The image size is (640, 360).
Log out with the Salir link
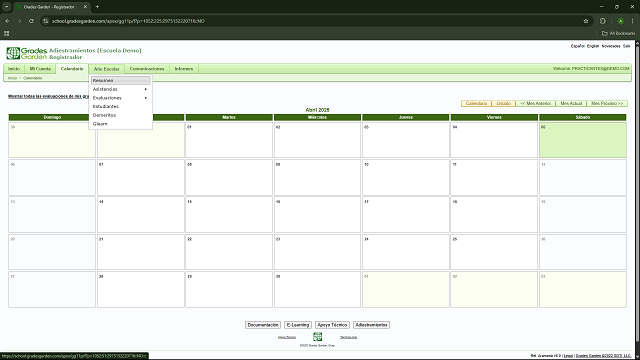(x=627, y=46)
